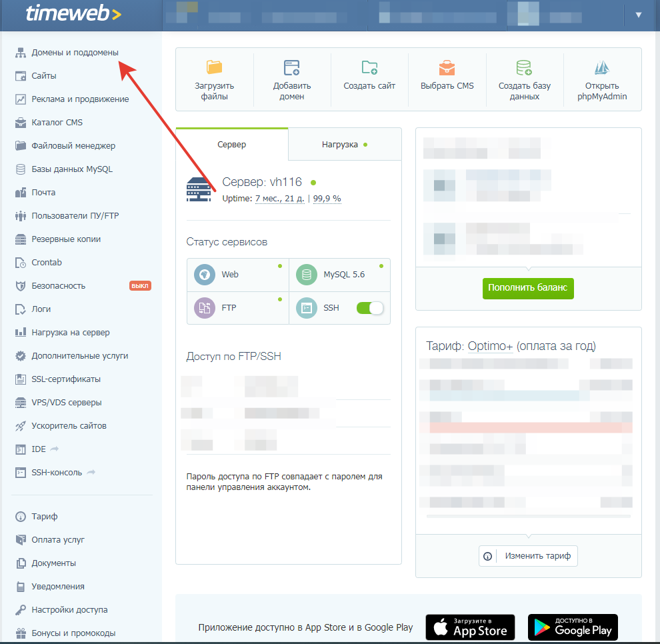Click the Безопасность shield icon
The height and width of the screenshot is (644, 660).
tap(20, 286)
